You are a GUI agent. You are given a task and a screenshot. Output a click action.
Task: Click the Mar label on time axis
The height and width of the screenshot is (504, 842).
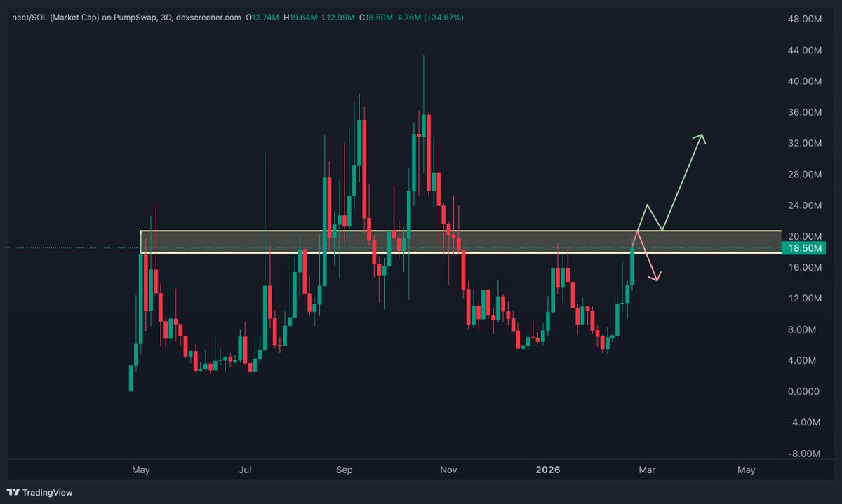point(646,470)
